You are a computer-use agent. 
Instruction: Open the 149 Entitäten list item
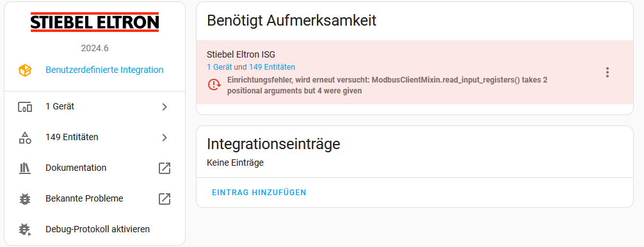click(95, 137)
